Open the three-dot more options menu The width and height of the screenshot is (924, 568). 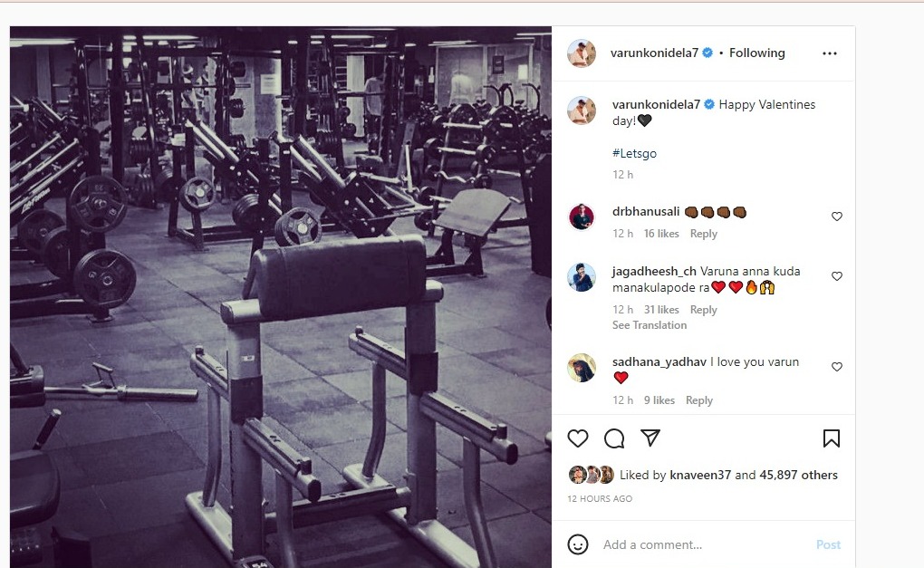830,53
